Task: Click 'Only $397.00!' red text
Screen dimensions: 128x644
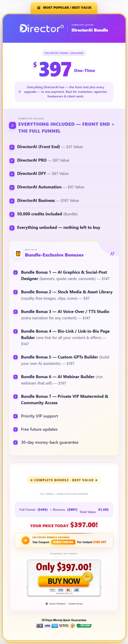Action: click(64, 567)
